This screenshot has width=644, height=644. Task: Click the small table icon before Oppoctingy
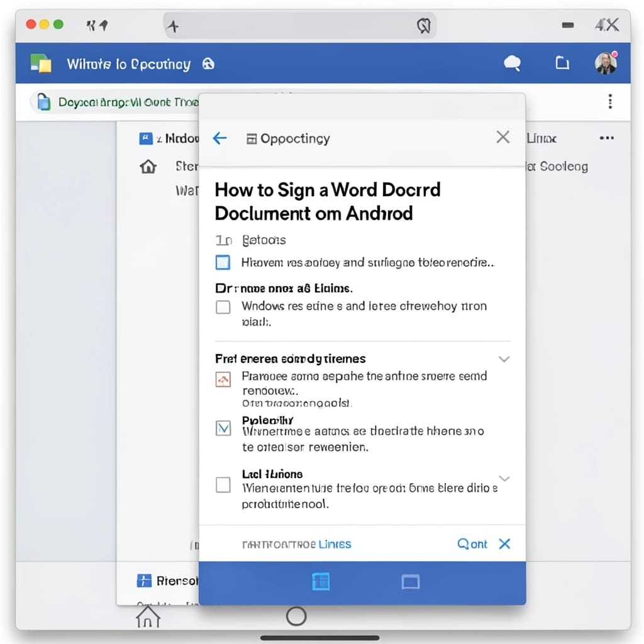point(252,139)
